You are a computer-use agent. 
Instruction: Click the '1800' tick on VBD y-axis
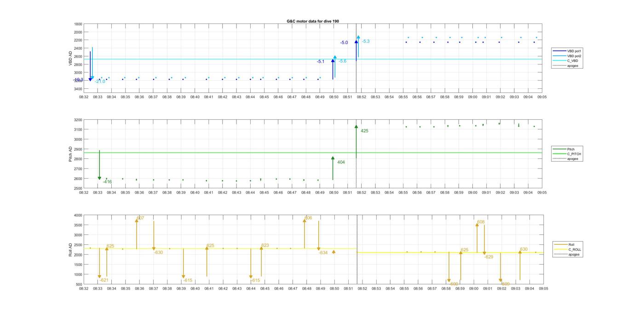[x=78, y=24]
